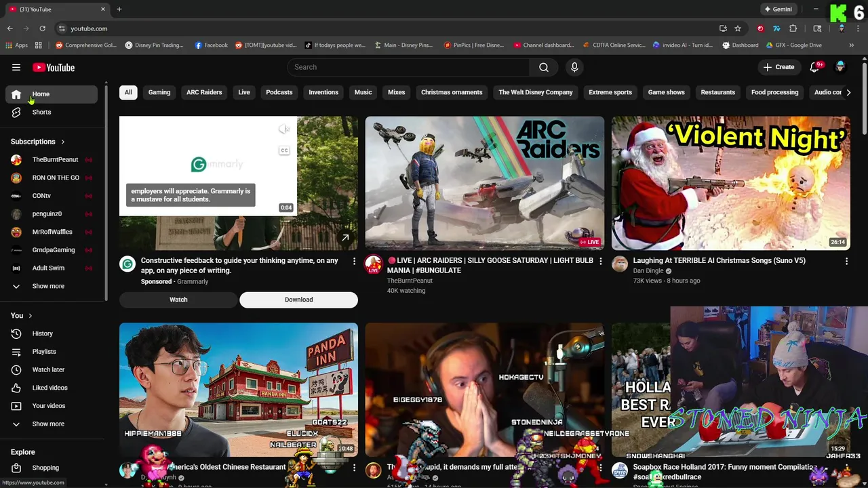868x488 pixels.
Task: Open the Violent Night video thumbnail
Action: (730, 183)
